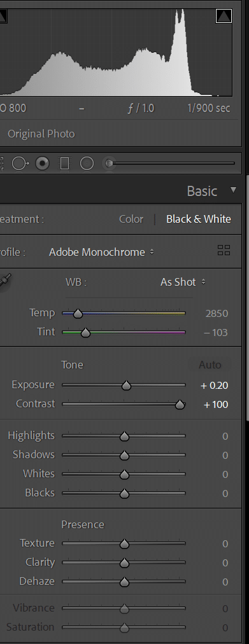The width and height of the screenshot is (249, 644).
Task: Toggle shadow clipping indicator in histogram
Action: (3, 16)
